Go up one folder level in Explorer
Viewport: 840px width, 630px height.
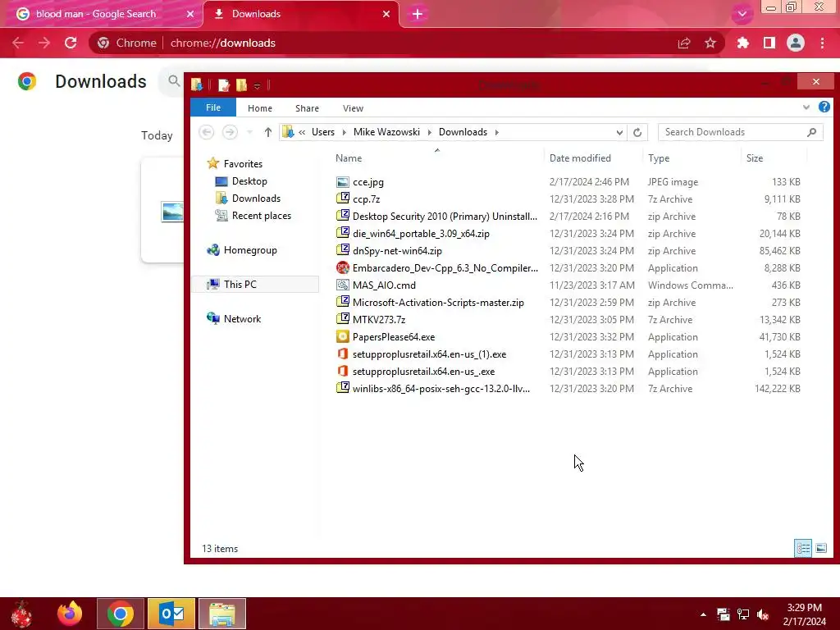click(x=268, y=132)
